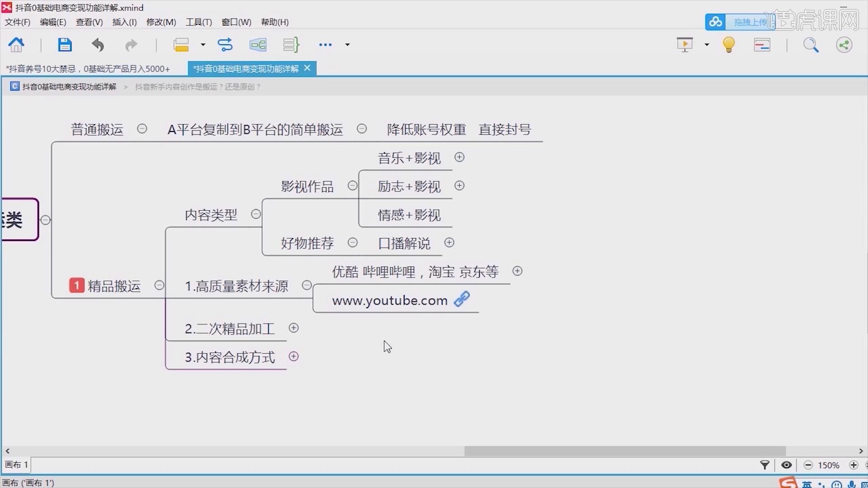Open the 帮助(H) menu
868x488 pixels.
click(x=274, y=22)
